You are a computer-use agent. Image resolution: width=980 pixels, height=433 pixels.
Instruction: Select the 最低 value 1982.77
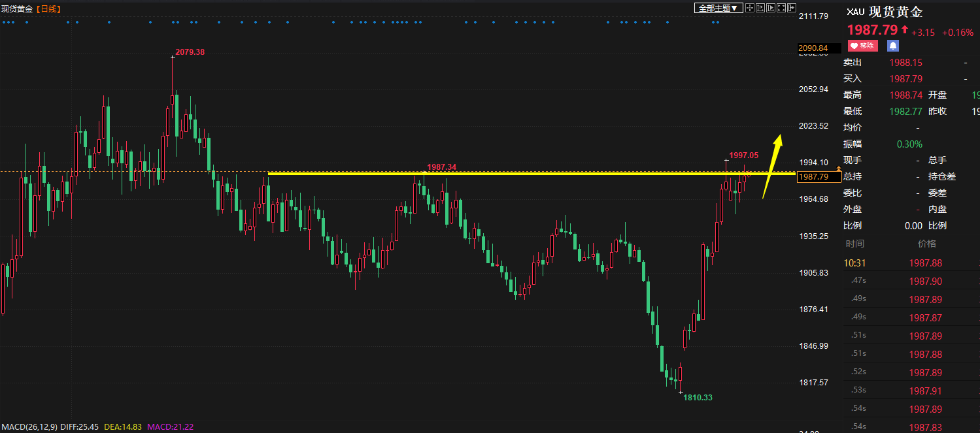[x=906, y=112]
